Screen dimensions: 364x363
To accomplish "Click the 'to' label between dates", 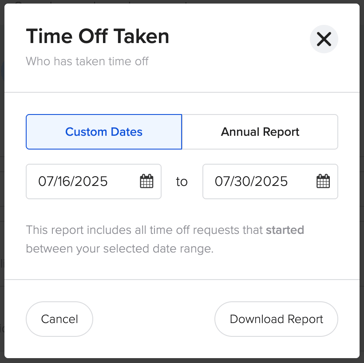I will click(x=182, y=182).
